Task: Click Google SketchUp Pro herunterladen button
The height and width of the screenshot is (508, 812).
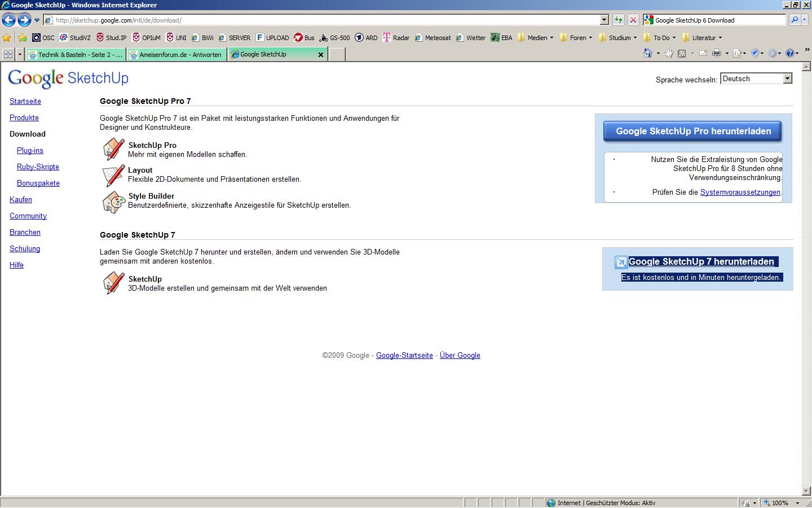Action: coord(692,132)
